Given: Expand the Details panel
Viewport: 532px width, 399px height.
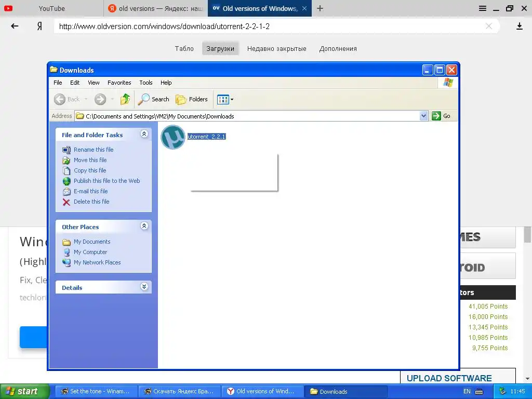Looking at the screenshot, I should (144, 287).
